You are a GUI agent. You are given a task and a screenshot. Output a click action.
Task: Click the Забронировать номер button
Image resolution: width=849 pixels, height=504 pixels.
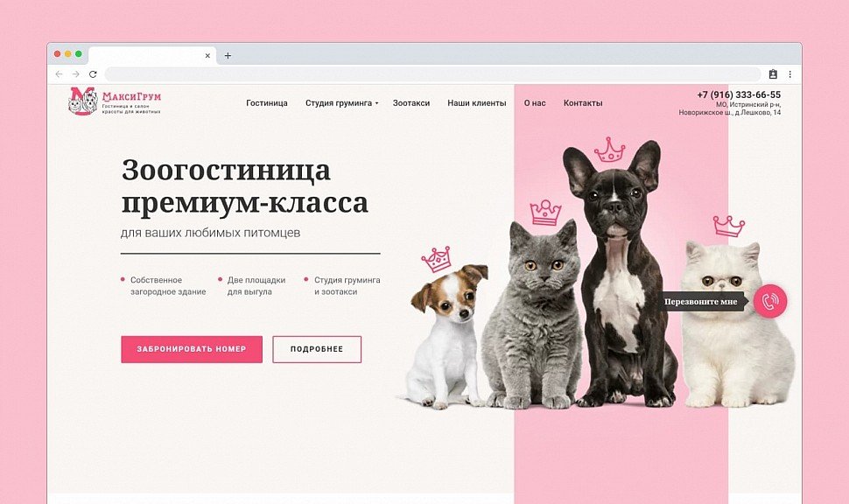(192, 349)
